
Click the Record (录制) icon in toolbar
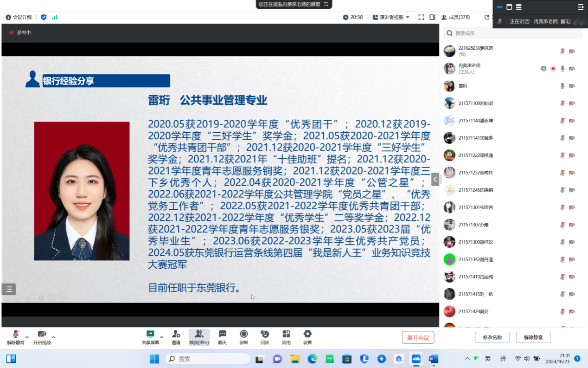point(243,337)
